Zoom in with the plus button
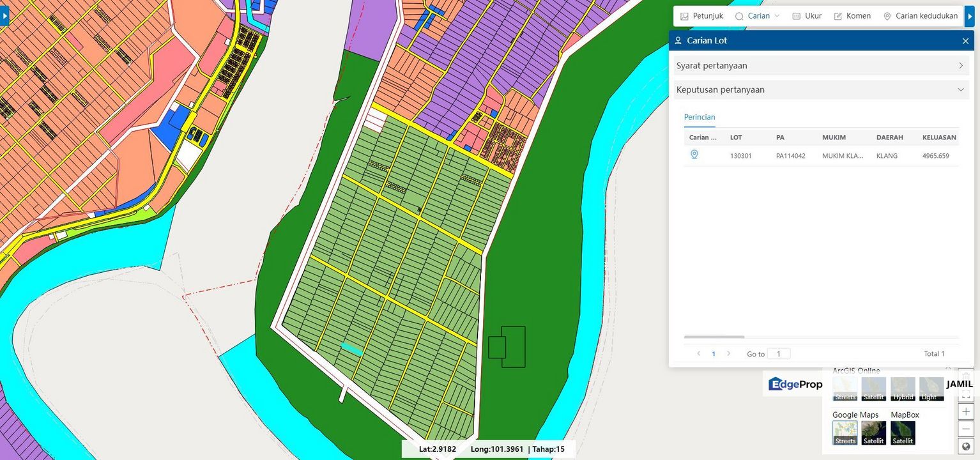 click(966, 412)
